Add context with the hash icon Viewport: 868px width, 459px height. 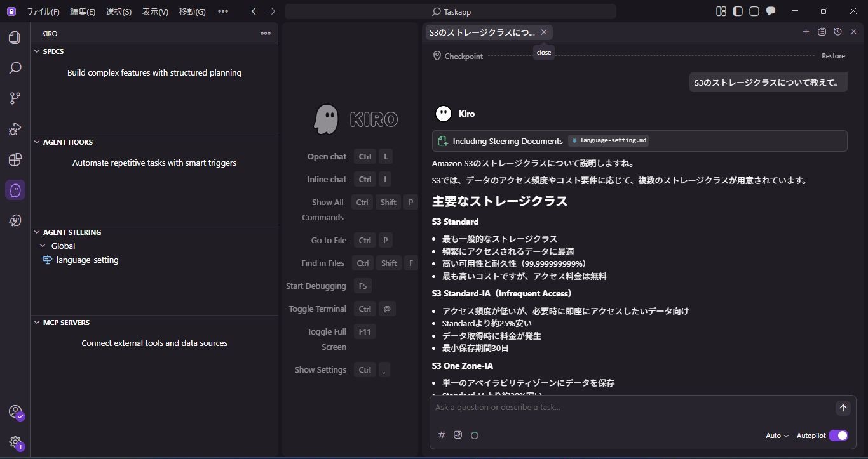[x=442, y=435]
